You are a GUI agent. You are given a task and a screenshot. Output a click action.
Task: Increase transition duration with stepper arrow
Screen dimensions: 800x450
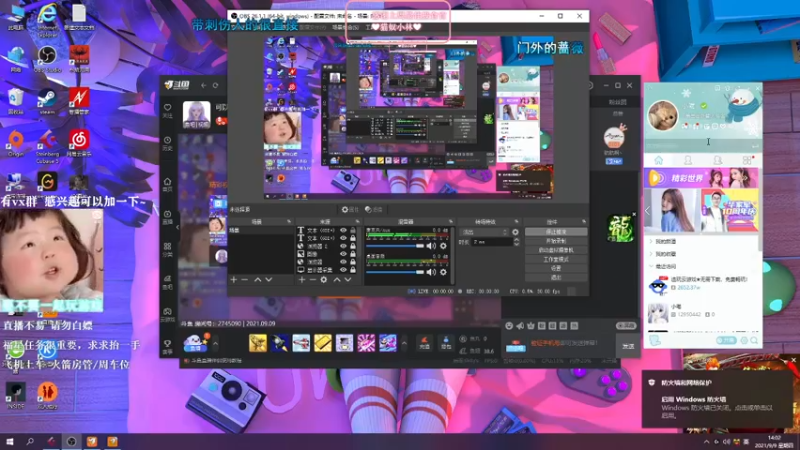[x=516, y=240]
